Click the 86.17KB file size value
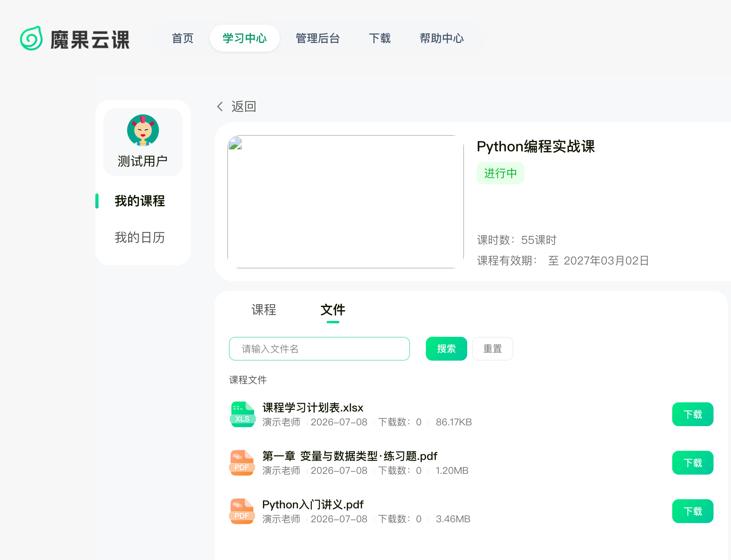Screen dimensions: 731x560 pyautogui.click(x=454, y=422)
